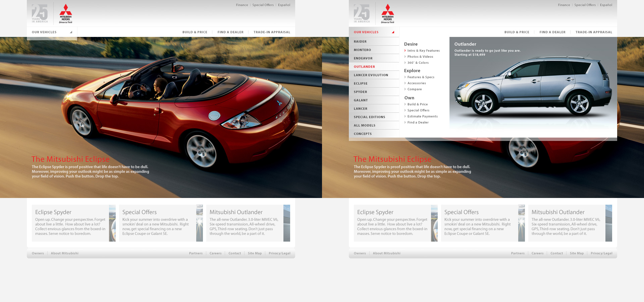Click About Mitsubishi in left page footer
The image size is (644, 302).
pos(65,253)
